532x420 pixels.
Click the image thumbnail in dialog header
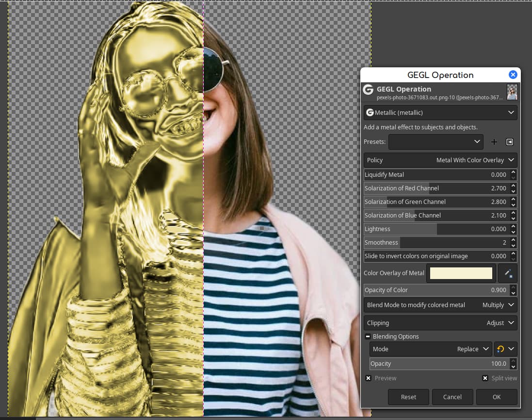click(512, 92)
